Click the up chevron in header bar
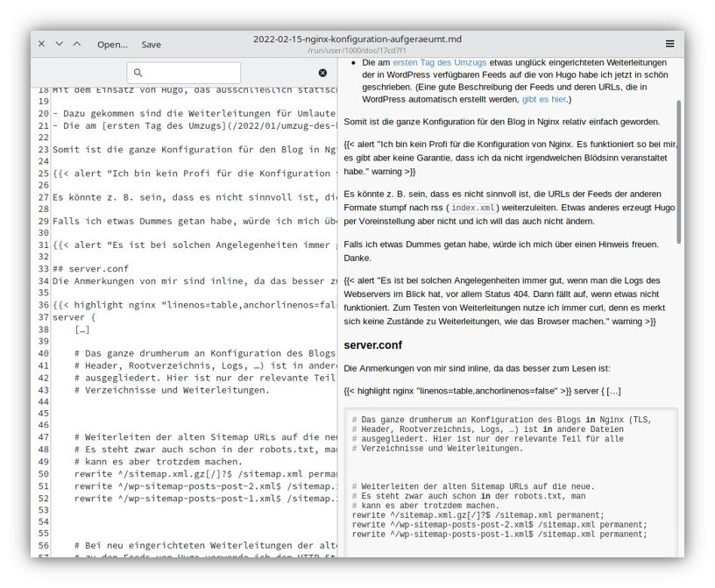The height and width of the screenshot is (588, 715). (77, 44)
